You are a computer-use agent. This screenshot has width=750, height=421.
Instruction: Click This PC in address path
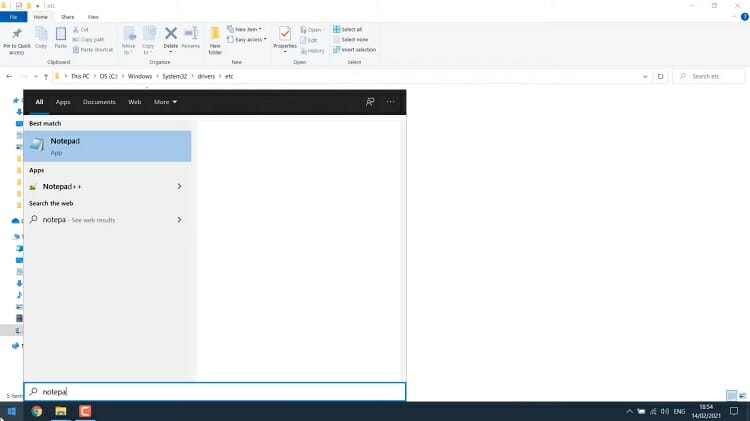(80, 77)
